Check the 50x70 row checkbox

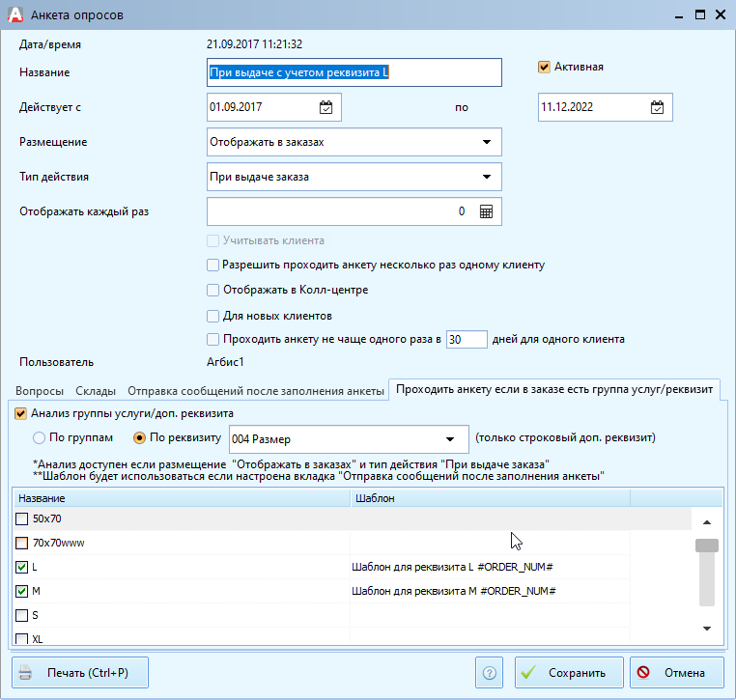pos(21,518)
